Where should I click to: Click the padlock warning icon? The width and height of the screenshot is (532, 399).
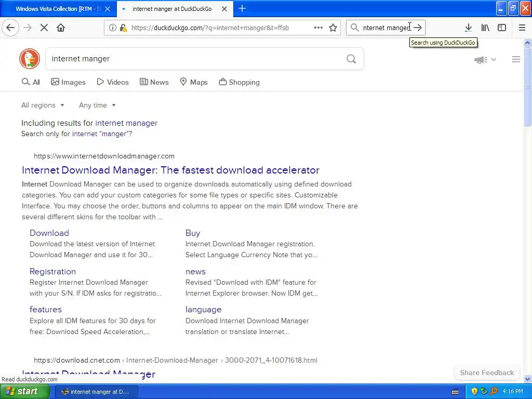coord(124,28)
